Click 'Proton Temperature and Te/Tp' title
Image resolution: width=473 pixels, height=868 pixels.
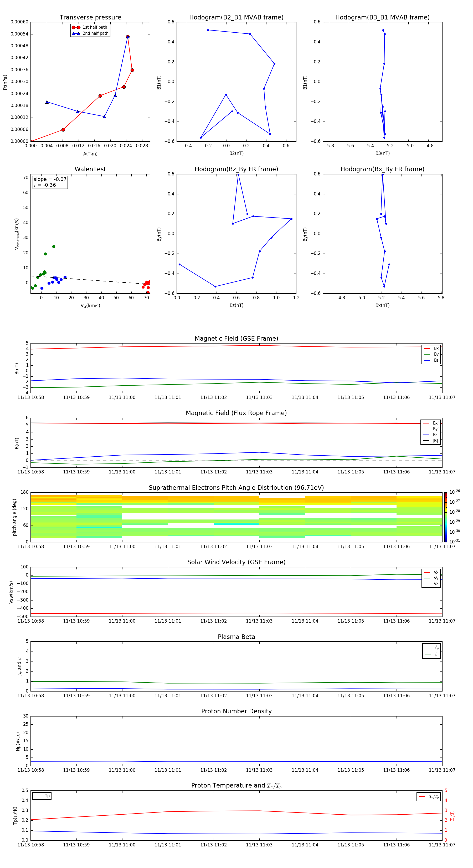coord(236,786)
